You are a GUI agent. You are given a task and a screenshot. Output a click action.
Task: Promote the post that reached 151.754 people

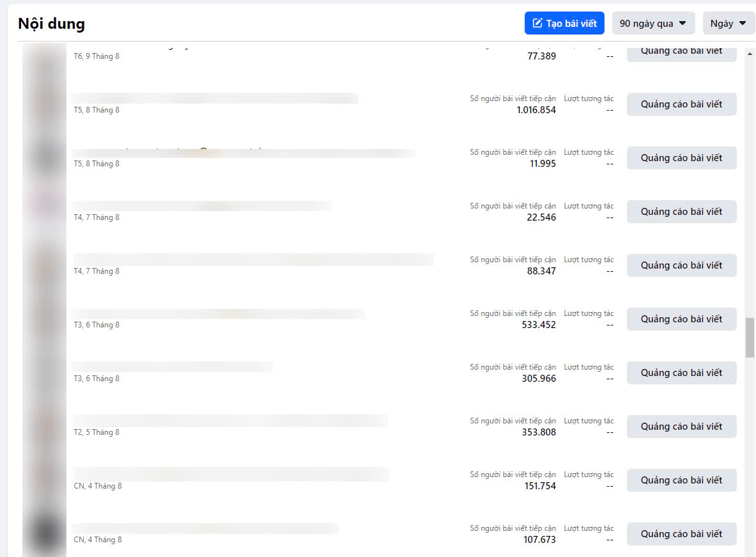pyautogui.click(x=681, y=480)
